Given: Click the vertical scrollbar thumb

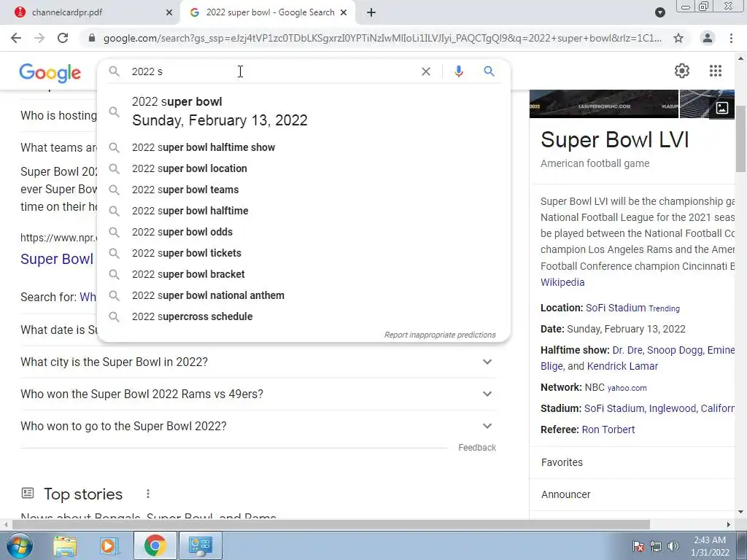Looking at the screenshot, I should click(x=740, y=139).
